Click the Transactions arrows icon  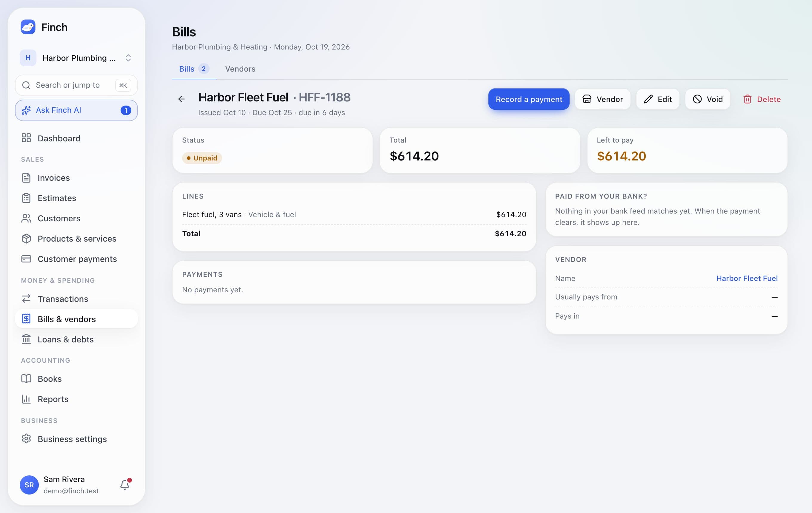pyautogui.click(x=26, y=299)
